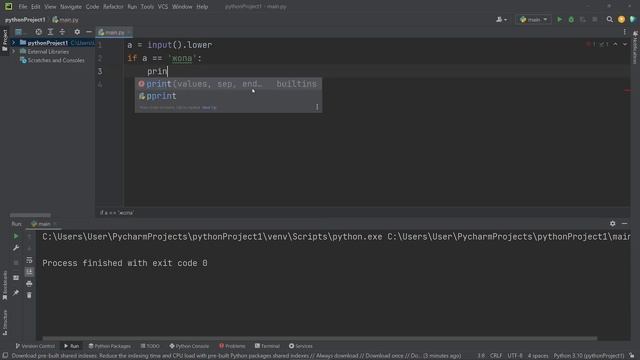Click main.py breadcrumb in navigation bar
The image size is (640, 360).
65,20
